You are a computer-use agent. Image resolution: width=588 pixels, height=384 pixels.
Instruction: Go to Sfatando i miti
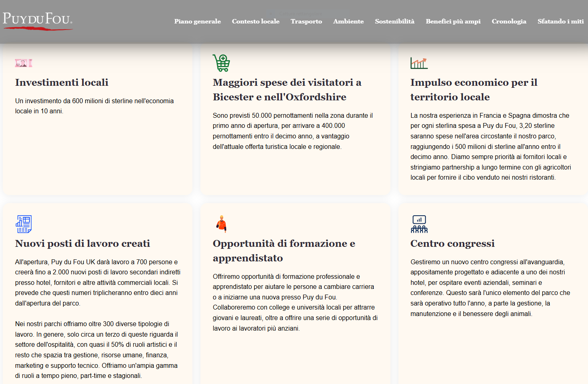[561, 21]
